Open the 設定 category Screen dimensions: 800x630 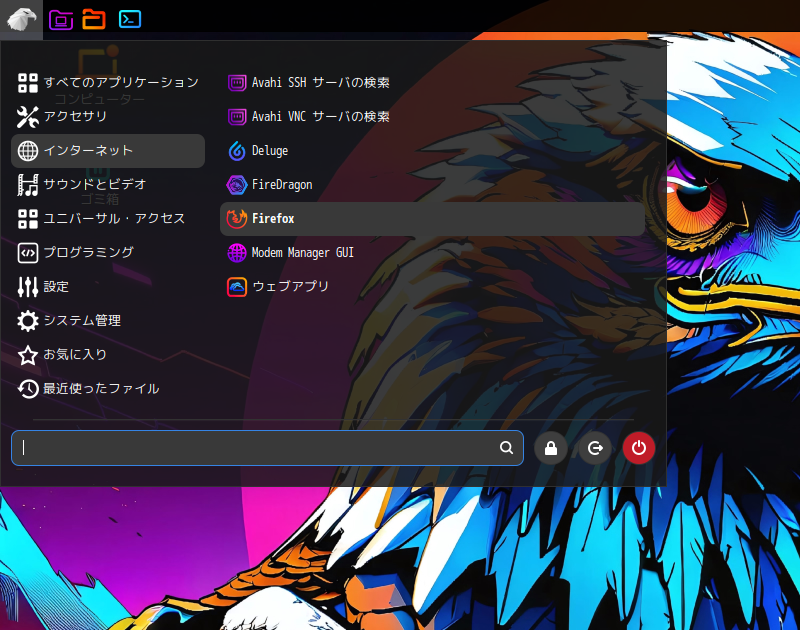[108, 287]
